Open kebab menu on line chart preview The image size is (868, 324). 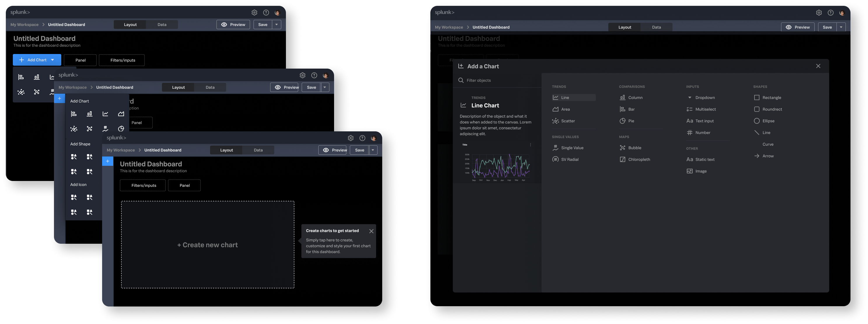(530, 145)
